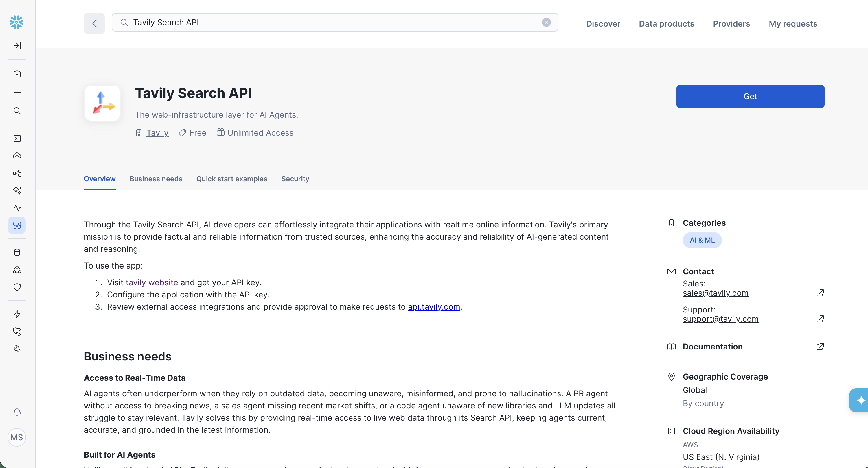Open Home from the sidebar
Viewport: 868px width, 468px height.
pyautogui.click(x=17, y=74)
